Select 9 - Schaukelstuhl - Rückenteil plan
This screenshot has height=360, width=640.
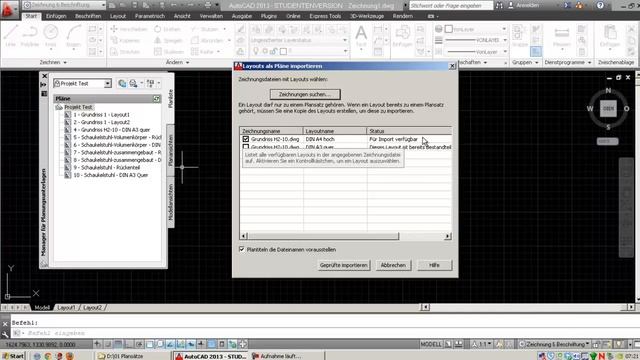point(106,167)
